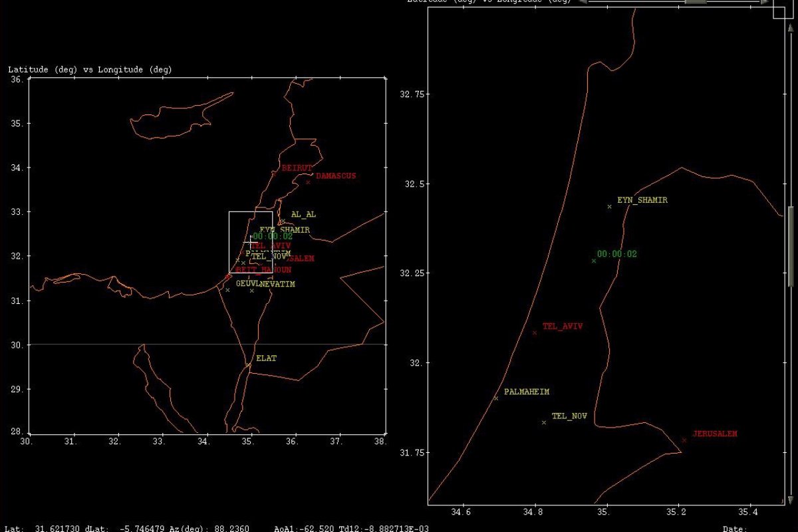Select the TEL_NOV label in zoomed map
Screen dimensions: 798x532
coord(570,416)
